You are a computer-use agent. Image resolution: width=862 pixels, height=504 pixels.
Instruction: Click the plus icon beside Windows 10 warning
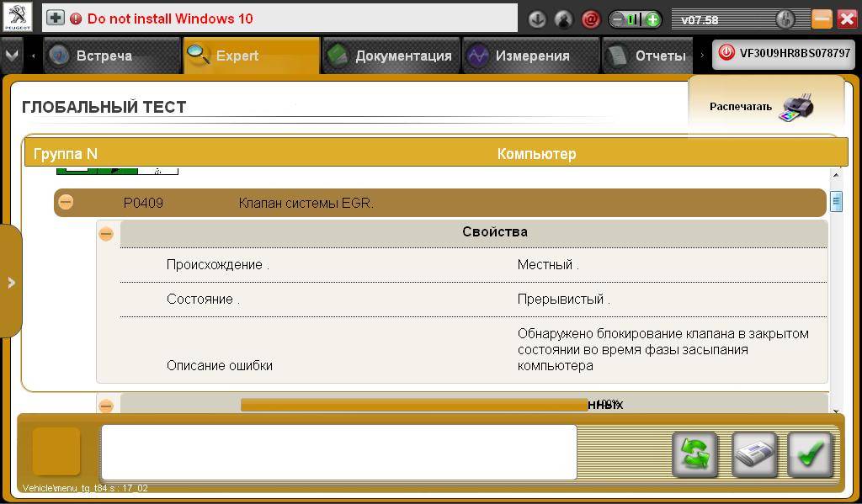[x=56, y=18]
